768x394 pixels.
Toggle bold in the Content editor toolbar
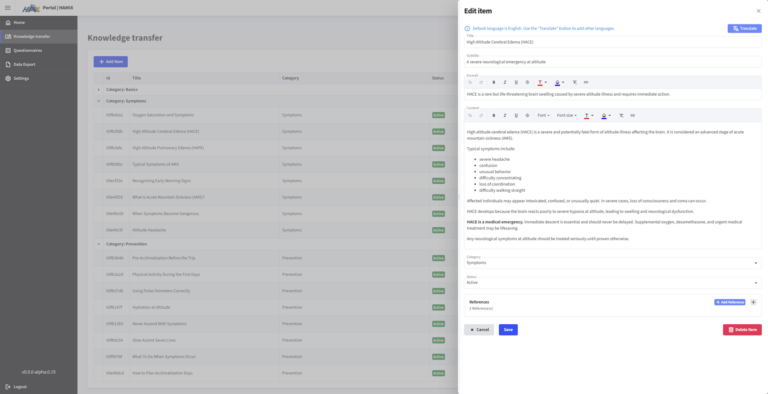point(494,116)
